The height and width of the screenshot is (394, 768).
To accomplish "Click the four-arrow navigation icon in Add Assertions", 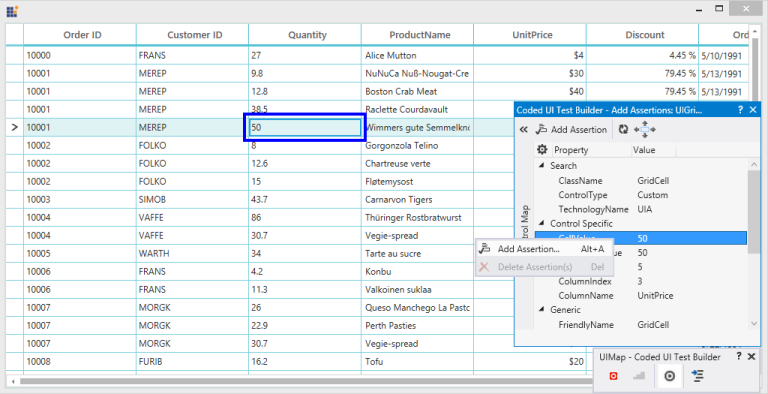I will pos(645,129).
